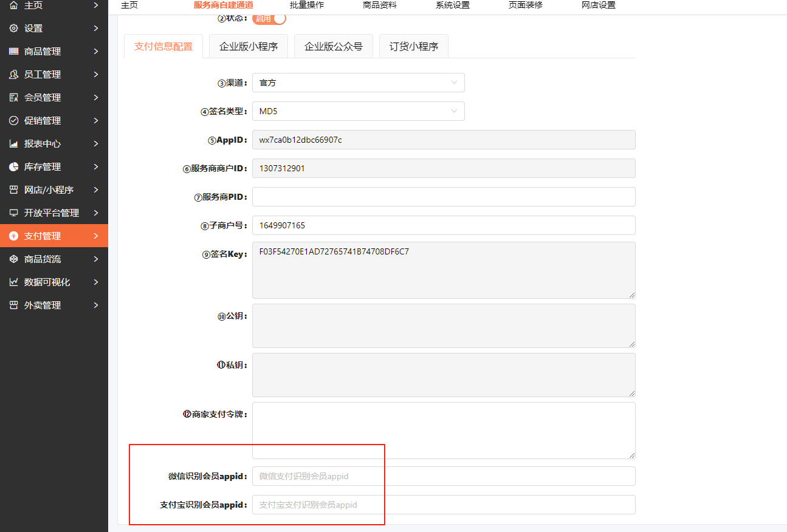This screenshot has width=787, height=532.
Task: Click the bar chart icon beside 报表中心
Action: [x=13, y=143]
